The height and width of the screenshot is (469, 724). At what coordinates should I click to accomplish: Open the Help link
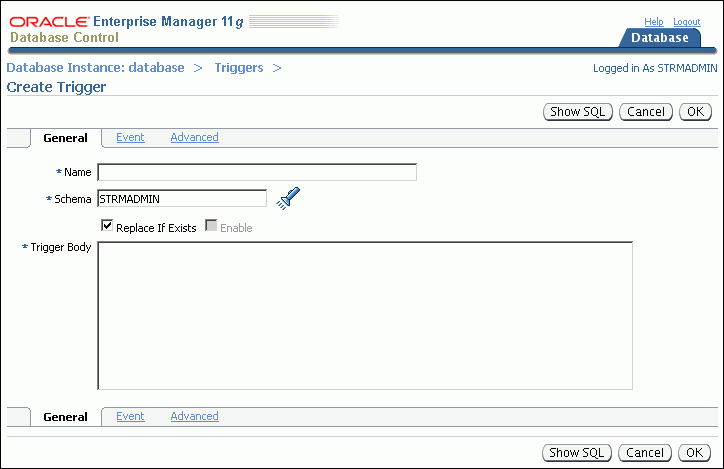pyautogui.click(x=654, y=22)
